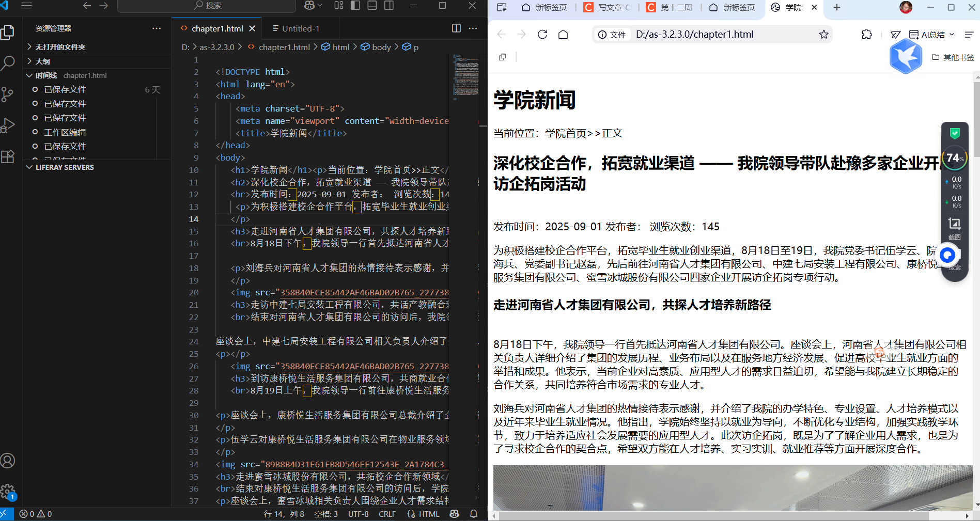The width and height of the screenshot is (980, 521).
Task: Bookmark this page with the star icon
Action: point(823,35)
